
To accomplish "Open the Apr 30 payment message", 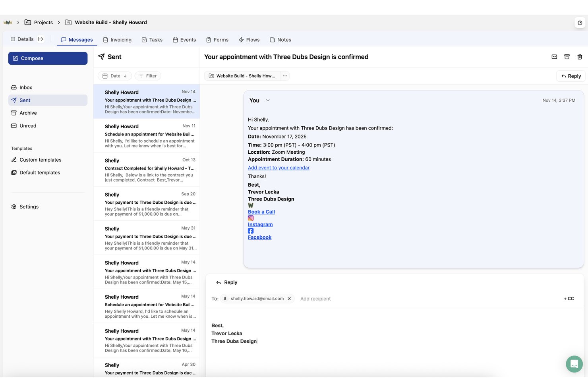I will (147, 368).
